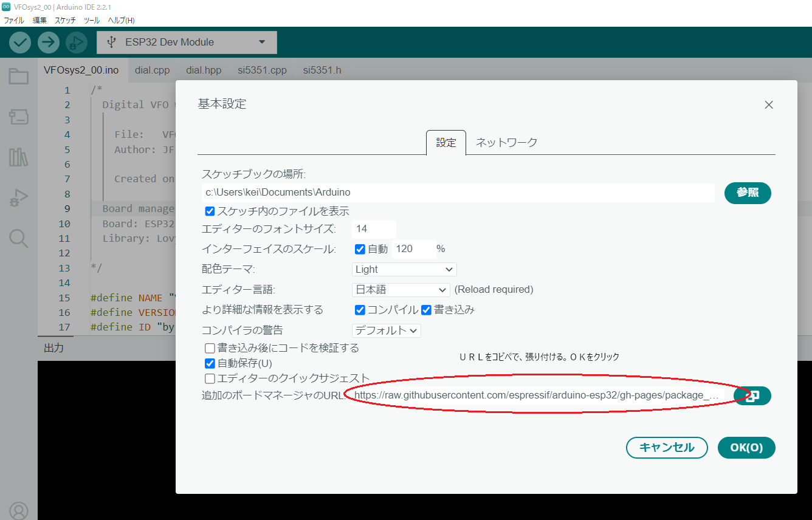Image resolution: width=812 pixels, height=520 pixels.
Task: Toggle the 自動保存(U) checkbox
Action: click(x=210, y=364)
